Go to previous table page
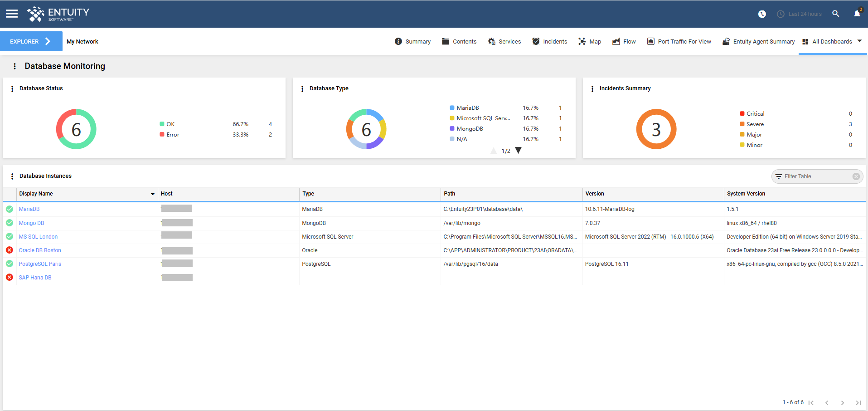 click(827, 403)
